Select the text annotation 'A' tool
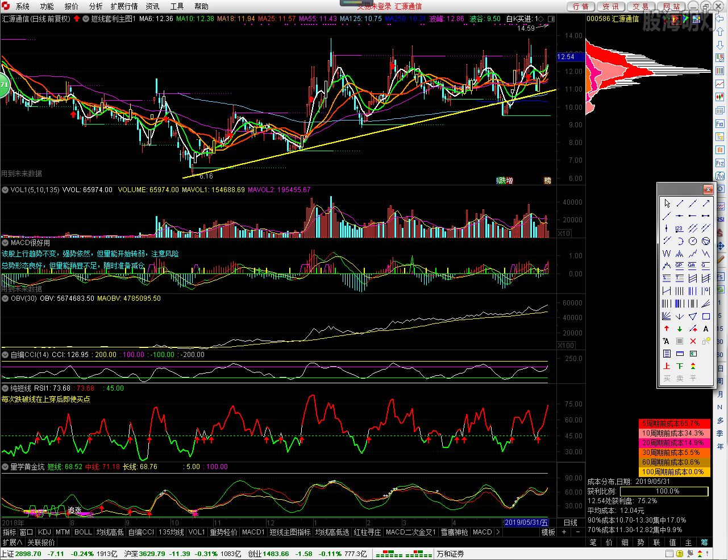The width and height of the screenshot is (728, 560). (706, 329)
